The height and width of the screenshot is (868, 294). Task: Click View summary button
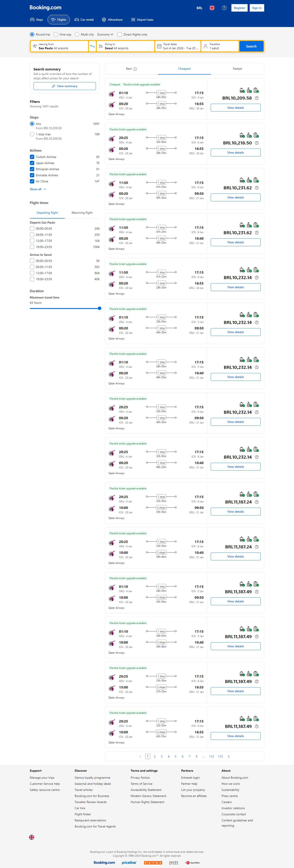[x=64, y=86]
